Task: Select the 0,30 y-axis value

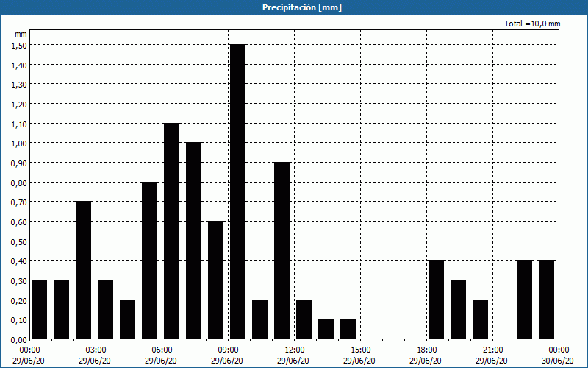Action: click(x=19, y=281)
